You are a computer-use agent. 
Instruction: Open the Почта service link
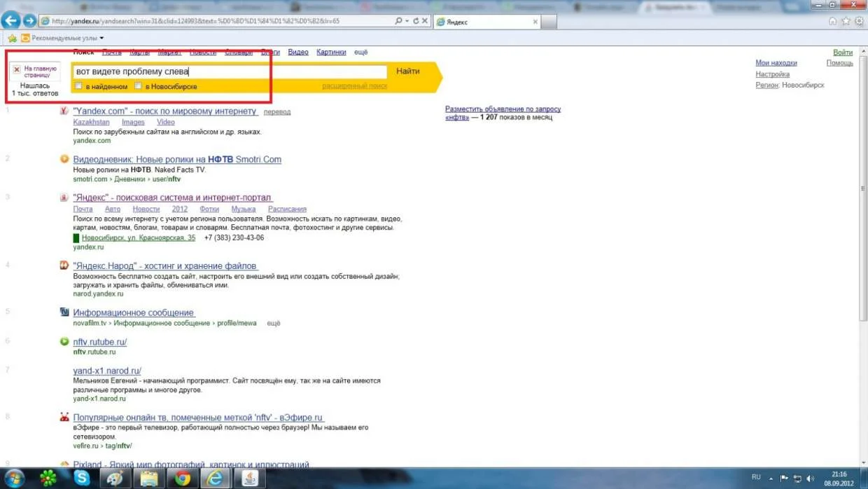click(111, 53)
